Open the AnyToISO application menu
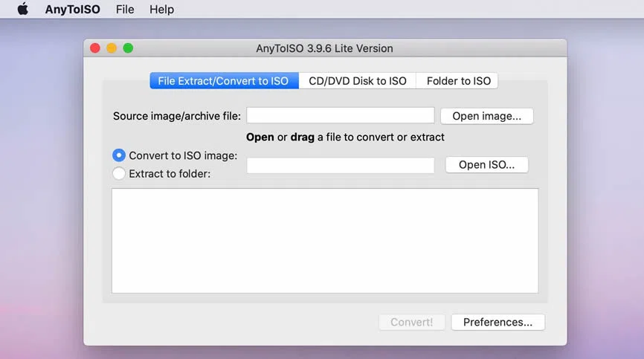The image size is (644, 359). point(72,10)
